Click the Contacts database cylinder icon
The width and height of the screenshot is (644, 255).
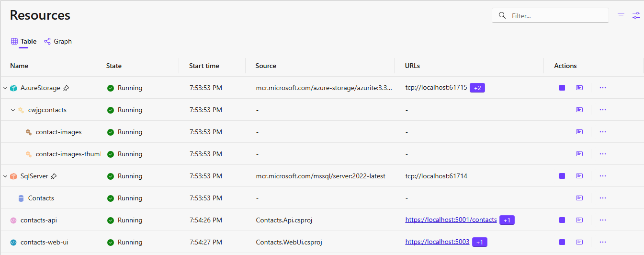click(x=21, y=198)
